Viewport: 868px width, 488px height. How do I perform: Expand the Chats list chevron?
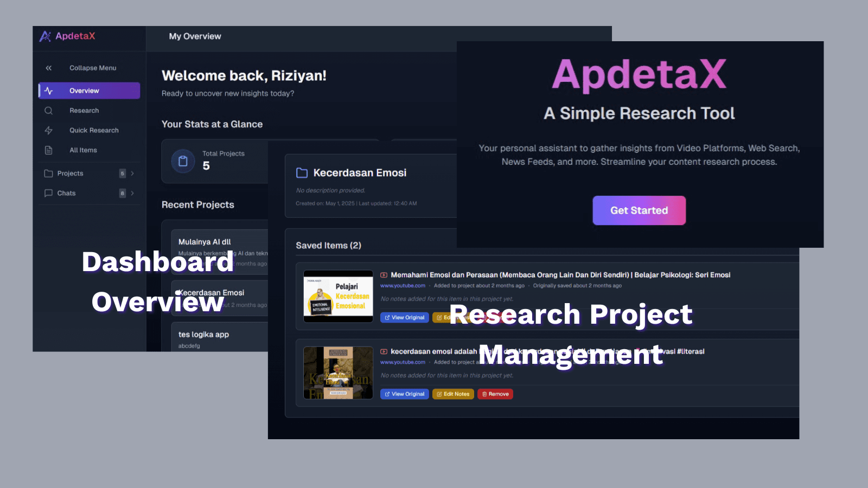131,192
